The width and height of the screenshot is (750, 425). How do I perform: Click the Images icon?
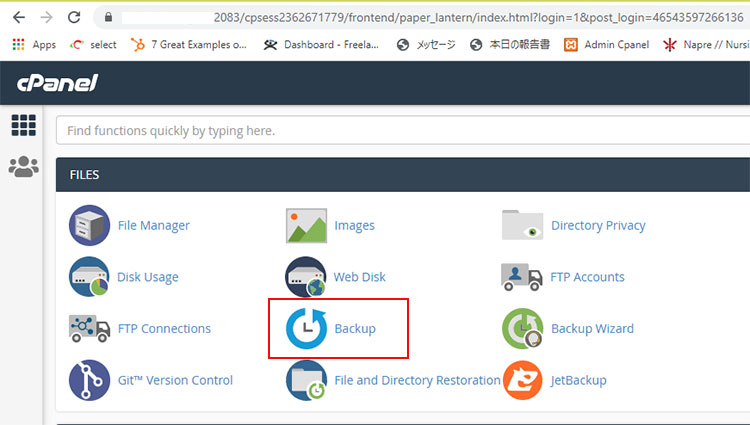pos(306,225)
